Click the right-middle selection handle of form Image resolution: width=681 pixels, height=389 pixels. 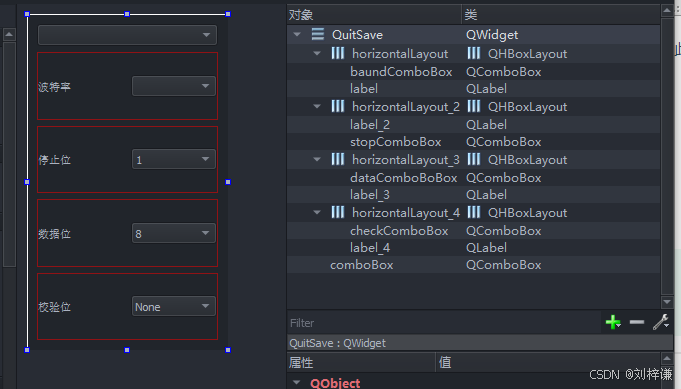pyautogui.click(x=228, y=182)
